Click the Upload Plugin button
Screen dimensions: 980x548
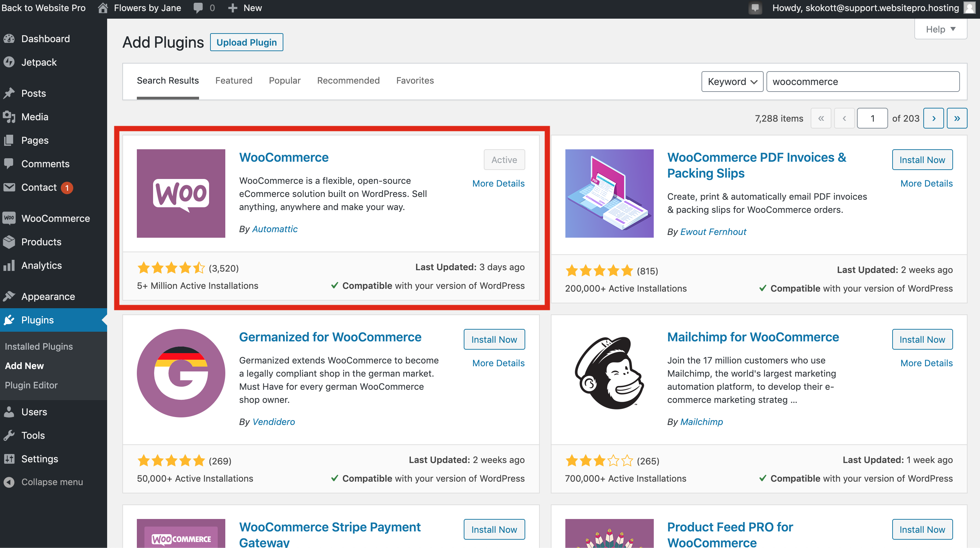246,42
